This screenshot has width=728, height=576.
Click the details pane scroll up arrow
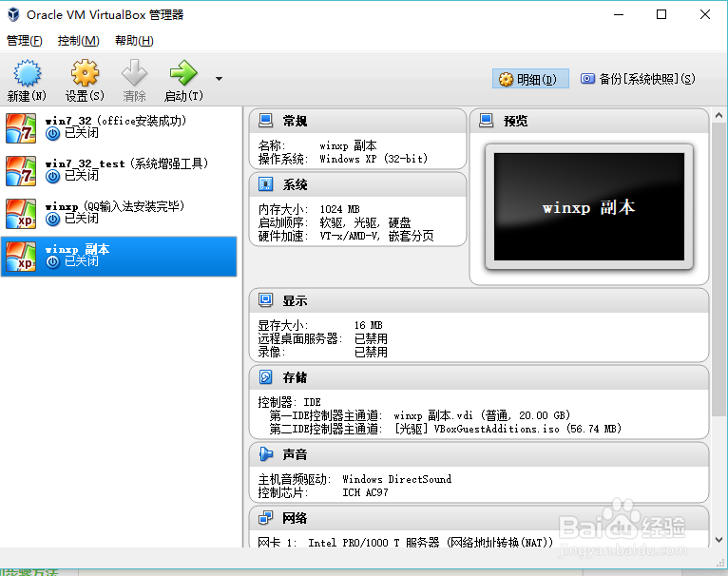(x=718, y=115)
